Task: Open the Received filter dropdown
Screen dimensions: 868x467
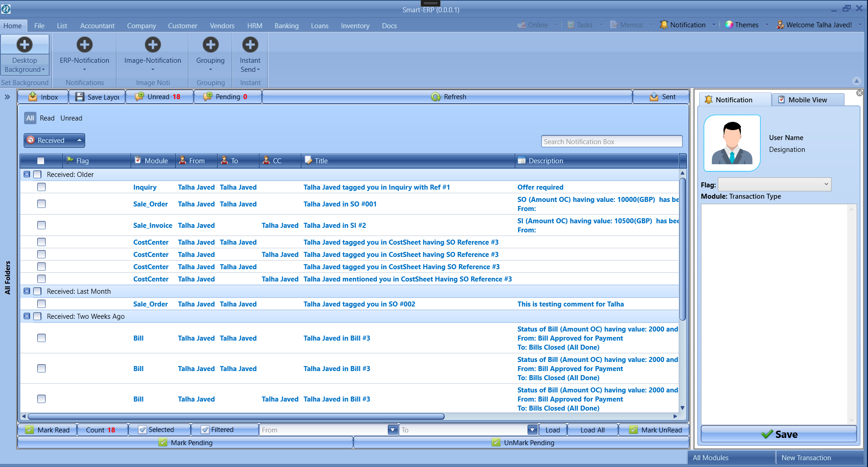Action: pyautogui.click(x=54, y=141)
